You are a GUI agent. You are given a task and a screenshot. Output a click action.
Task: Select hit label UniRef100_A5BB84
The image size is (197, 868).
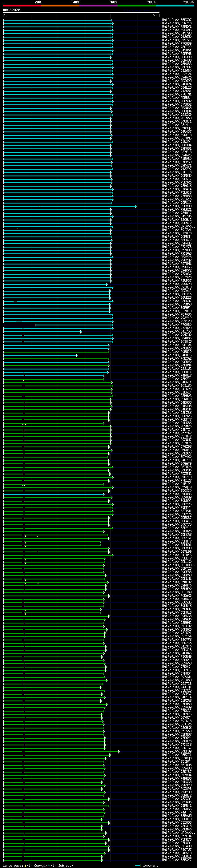pyautogui.click(x=177, y=98)
